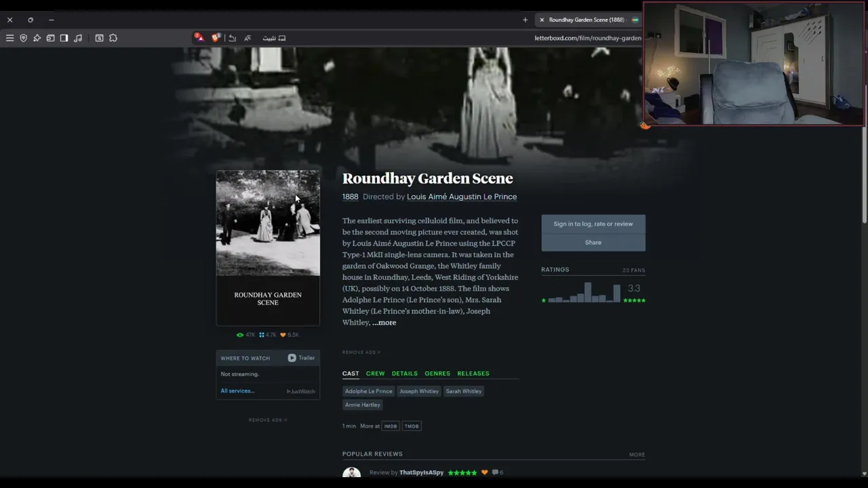
Task: Click the tallest middle ratings histogram bar
Action: [x=588, y=292]
